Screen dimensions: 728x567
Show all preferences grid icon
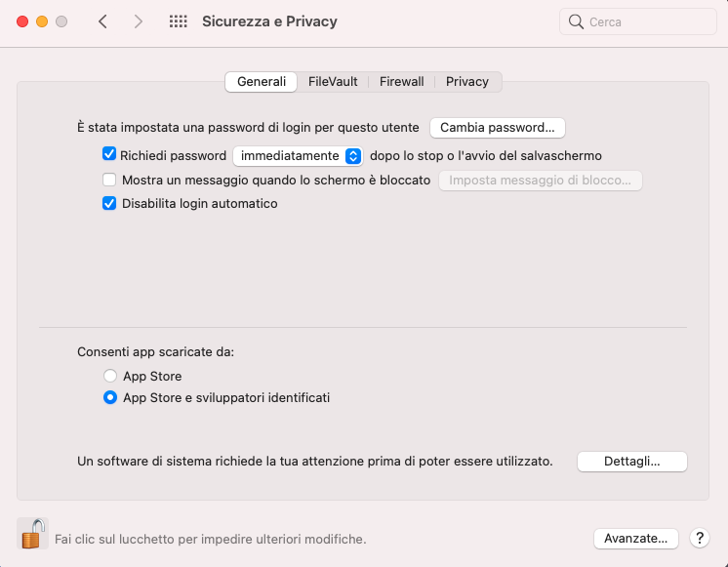point(179,21)
